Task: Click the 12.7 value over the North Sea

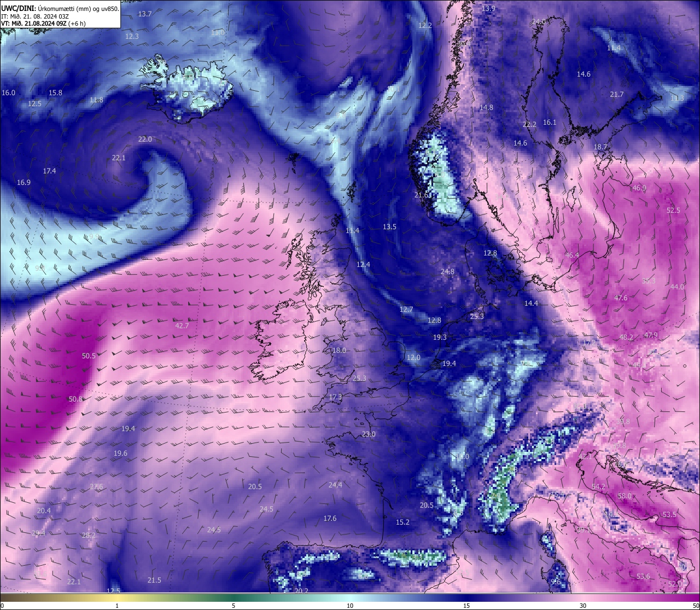Action: coord(406,309)
